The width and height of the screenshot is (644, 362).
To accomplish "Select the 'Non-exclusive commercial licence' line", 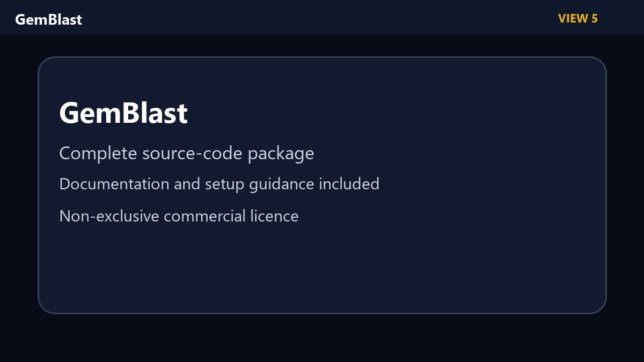I will (179, 216).
